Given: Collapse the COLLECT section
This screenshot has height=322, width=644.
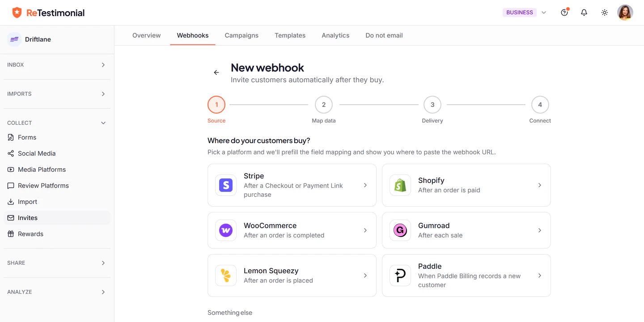Looking at the screenshot, I should (x=57, y=123).
